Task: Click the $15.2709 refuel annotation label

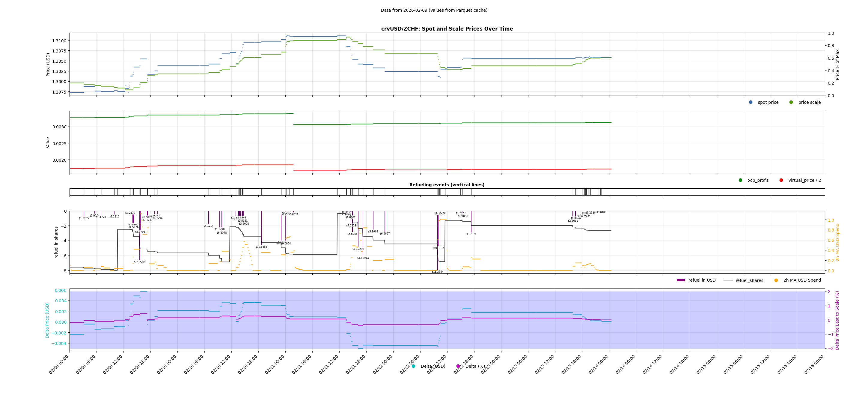Action: point(139,262)
